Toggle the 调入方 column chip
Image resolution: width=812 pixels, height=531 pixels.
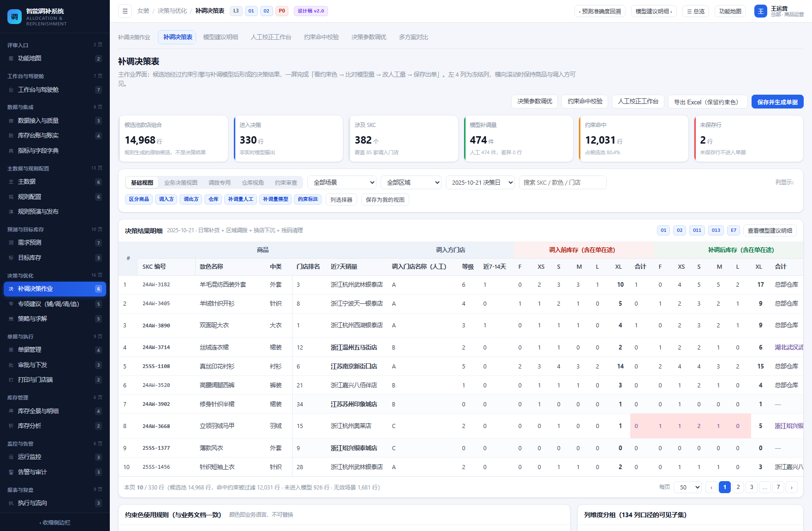coord(166,199)
